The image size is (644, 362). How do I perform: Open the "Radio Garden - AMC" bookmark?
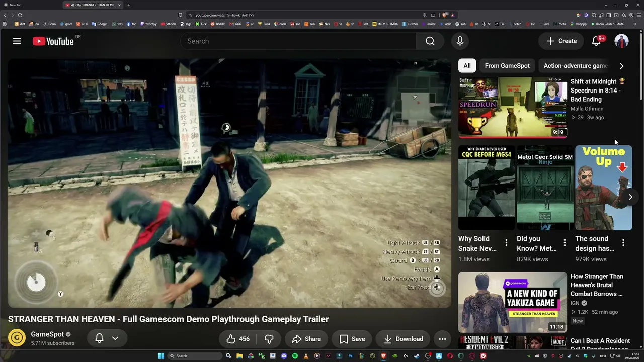tap(607, 24)
